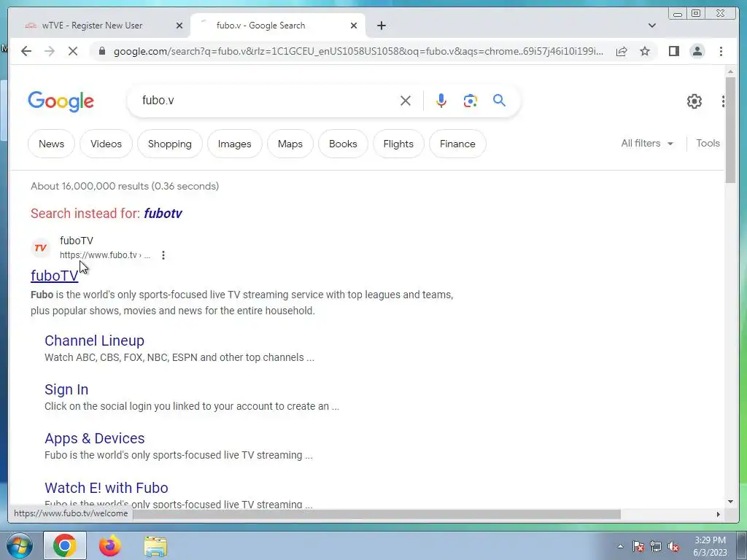Filter results by Maps
747x560 pixels.
click(290, 144)
